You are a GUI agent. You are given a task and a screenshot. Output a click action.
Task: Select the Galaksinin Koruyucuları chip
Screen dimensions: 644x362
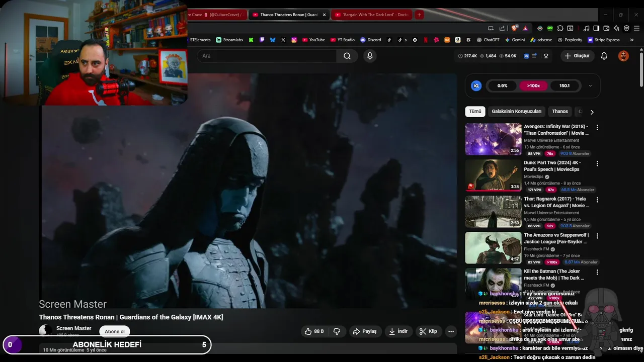517,112
